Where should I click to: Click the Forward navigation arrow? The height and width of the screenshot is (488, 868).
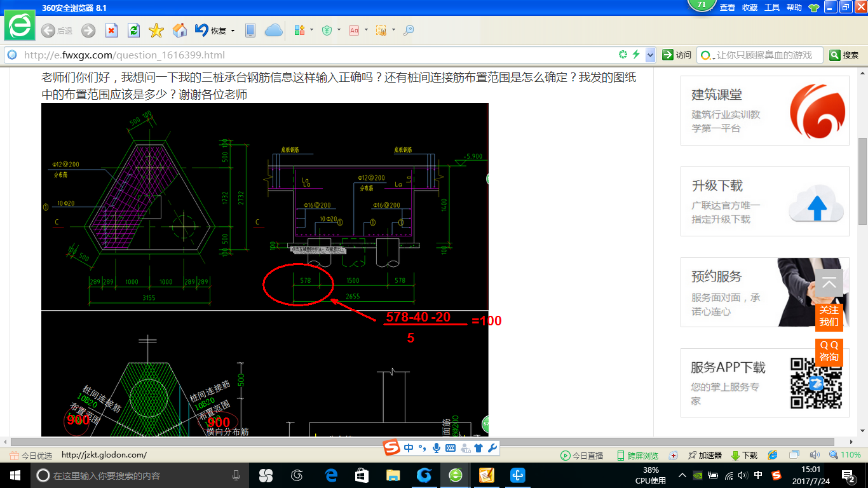[x=88, y=30]
